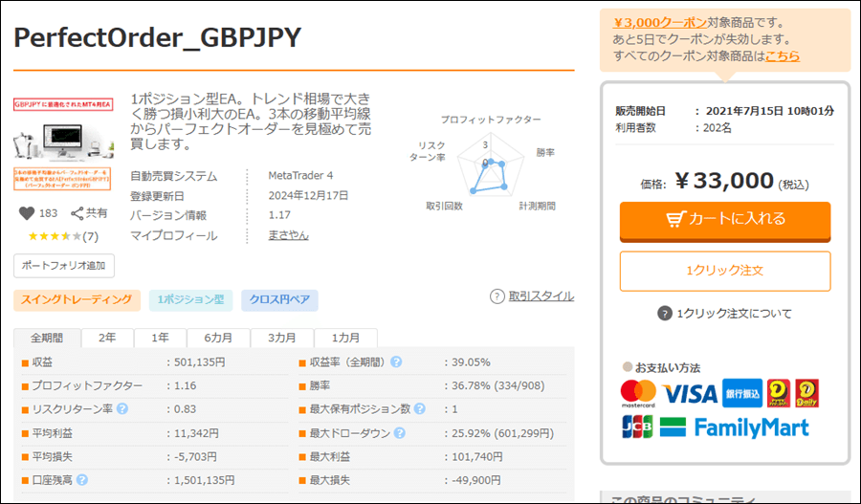Click the カートに入れる add to cart button
The width and height of the screenshot is (861, 504).
[x=725, y=221]
